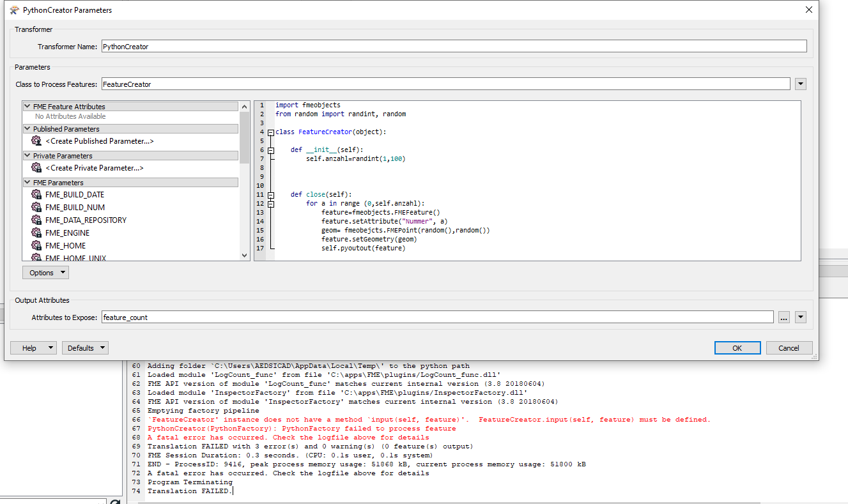Click log line 'FME Session Duration: 0.3 seconds'

point(290,455)
